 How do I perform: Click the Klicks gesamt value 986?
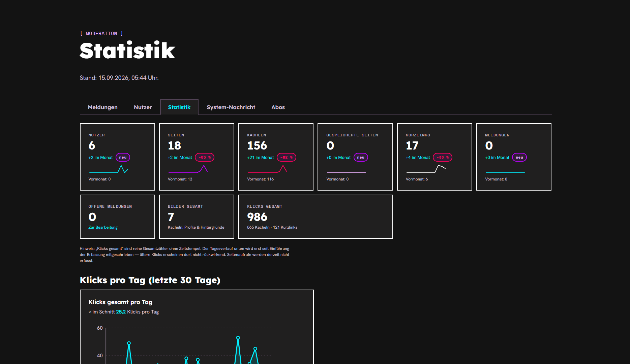pos(257,217)
